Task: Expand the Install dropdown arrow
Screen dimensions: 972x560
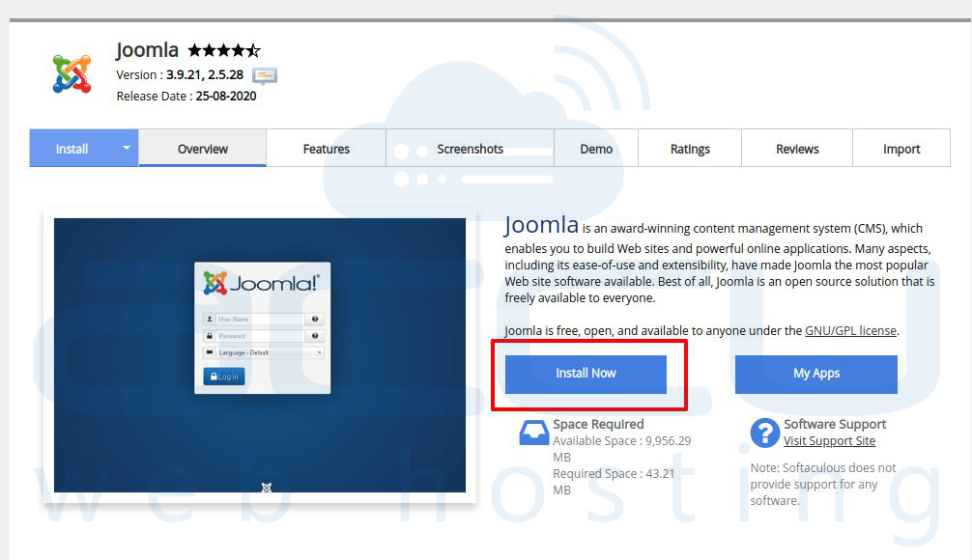Action: [127, 148]
